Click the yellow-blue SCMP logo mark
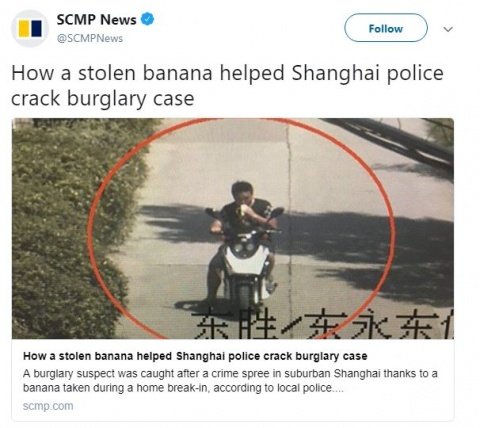This screenshot has width=480, height=428. click(x=30, y=29)
